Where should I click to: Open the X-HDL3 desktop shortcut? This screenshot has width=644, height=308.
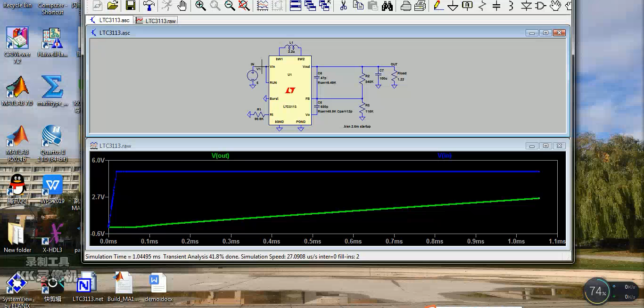pyautogui.click(x=52, y=238)
